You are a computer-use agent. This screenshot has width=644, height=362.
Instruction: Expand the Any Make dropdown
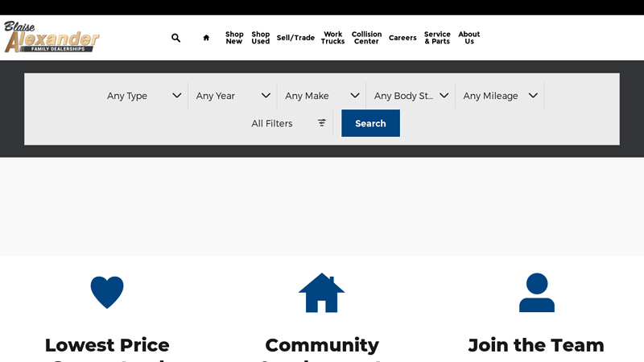pyautogui.click(x=322, y=96)
